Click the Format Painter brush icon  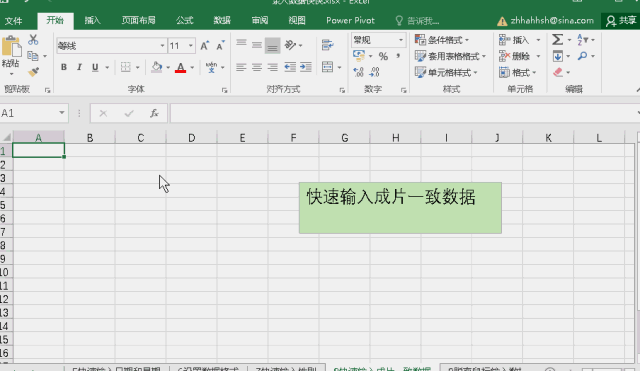pyautogui.click(x=33, y=72)
